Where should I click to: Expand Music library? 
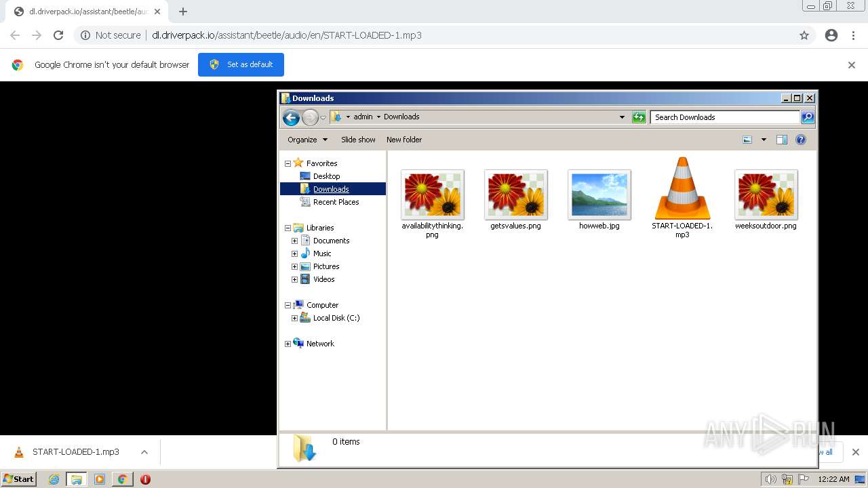coord(294,253)
